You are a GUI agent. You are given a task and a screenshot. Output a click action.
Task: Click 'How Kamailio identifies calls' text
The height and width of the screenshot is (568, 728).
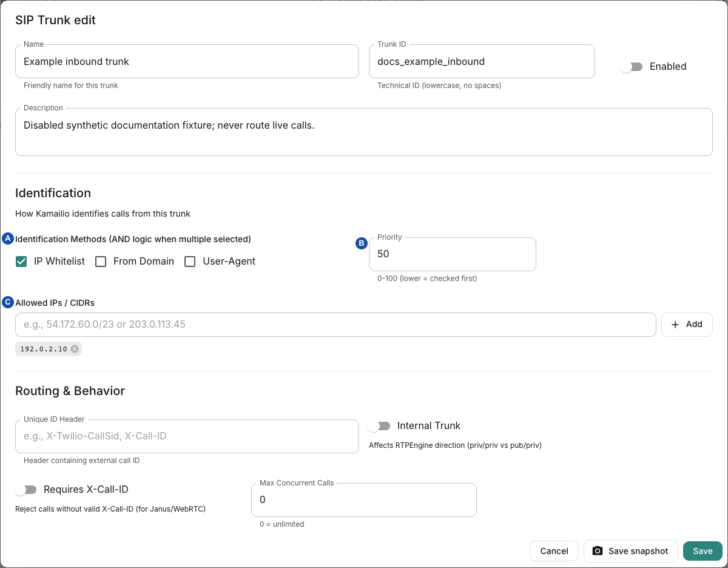click(103, 214)
